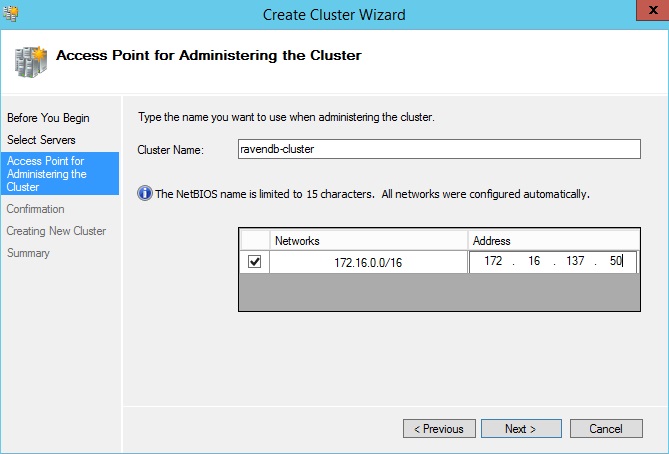The width and height of the screenshot is (669, 454).
Task: Click the page heading Access Point text
Action: [x=209, y=55]
